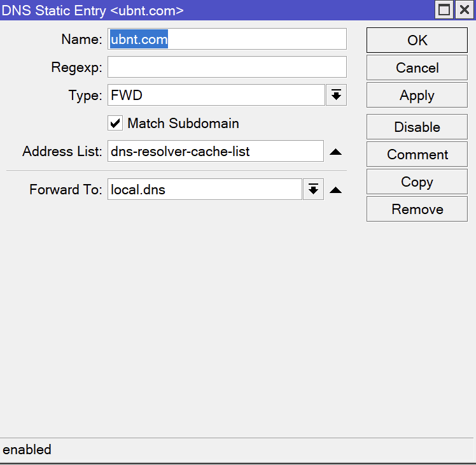Screen dimensions: 476x465
Task: Collapse the Forward To field arrow
Action: coord(336,190)
